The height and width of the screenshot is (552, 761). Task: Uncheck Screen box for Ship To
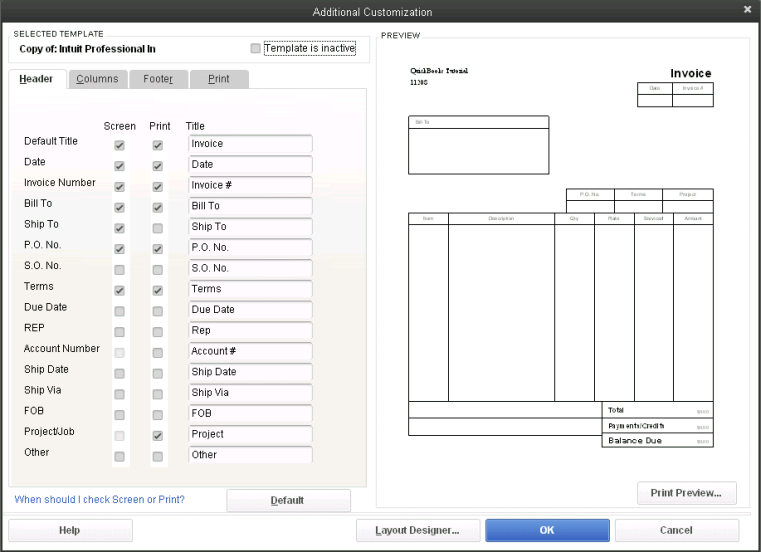(119, 228)
